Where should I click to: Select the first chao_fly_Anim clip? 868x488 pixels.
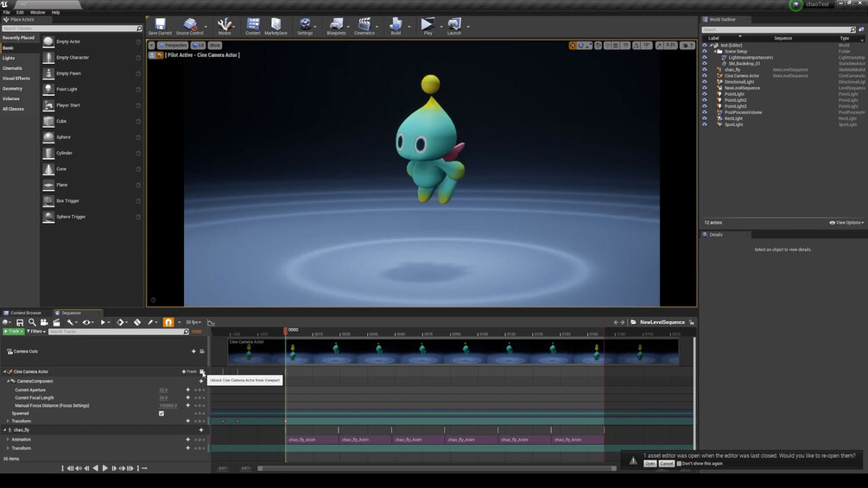[x=312, y=440]
